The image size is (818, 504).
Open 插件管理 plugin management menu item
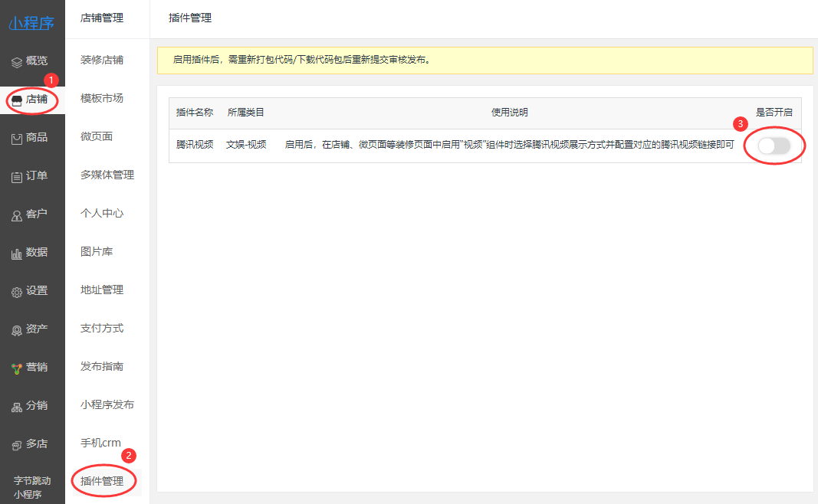coord(102,481)
